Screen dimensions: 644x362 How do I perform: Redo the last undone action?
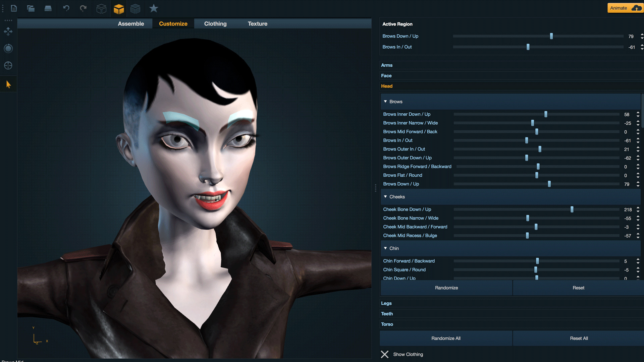pos(83,8)
